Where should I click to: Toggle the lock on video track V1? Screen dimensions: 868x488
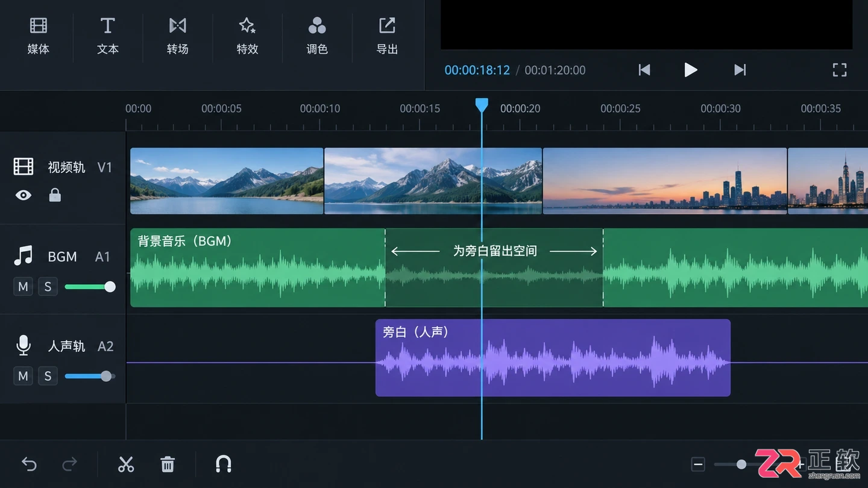coord(55,195)
